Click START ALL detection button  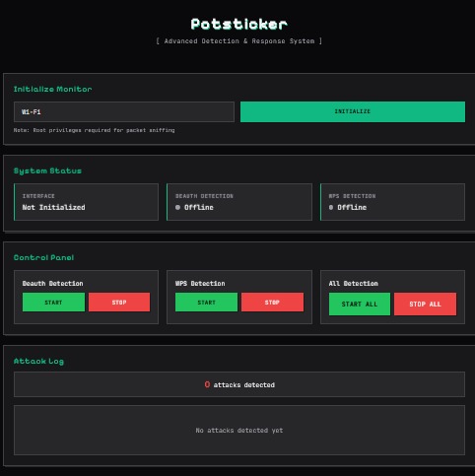point(360,305)
